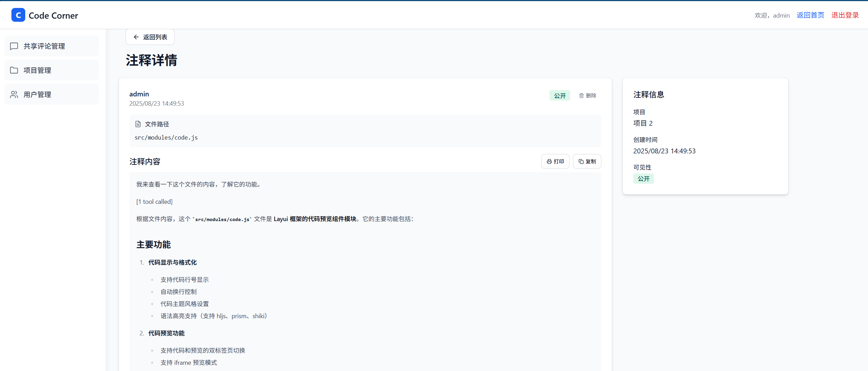Click the copy icon in 复制 button
This screenshot has height=371, width=868.
coord(581,162)
